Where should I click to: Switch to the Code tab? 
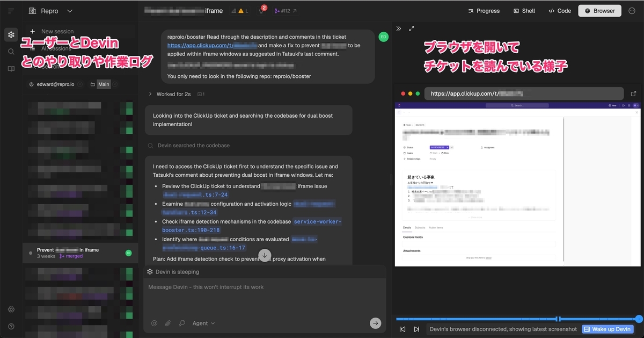click(x=559, y=11)
